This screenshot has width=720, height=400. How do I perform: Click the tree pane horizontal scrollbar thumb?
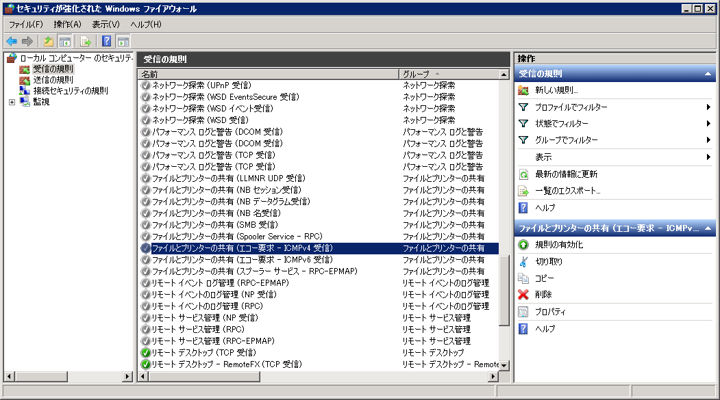(x=41, y=377)
